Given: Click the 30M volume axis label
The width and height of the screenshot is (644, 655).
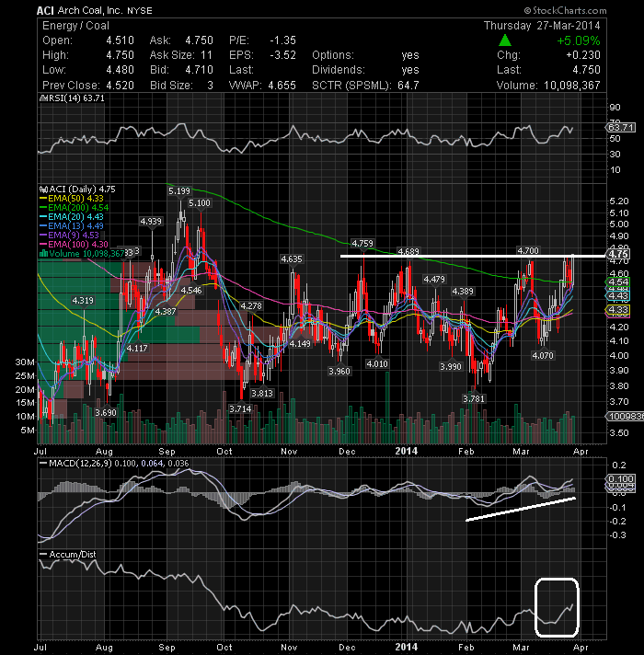Looking at the screenshot, I should pyautogui.click(x=25, y=362).
